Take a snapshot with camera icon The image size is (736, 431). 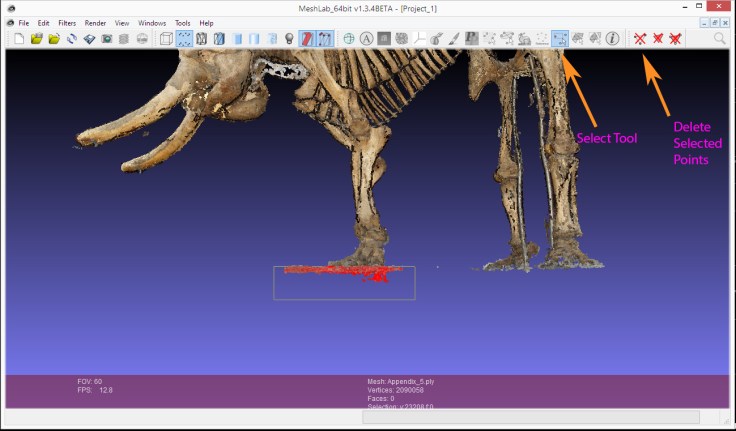point(107,39)
